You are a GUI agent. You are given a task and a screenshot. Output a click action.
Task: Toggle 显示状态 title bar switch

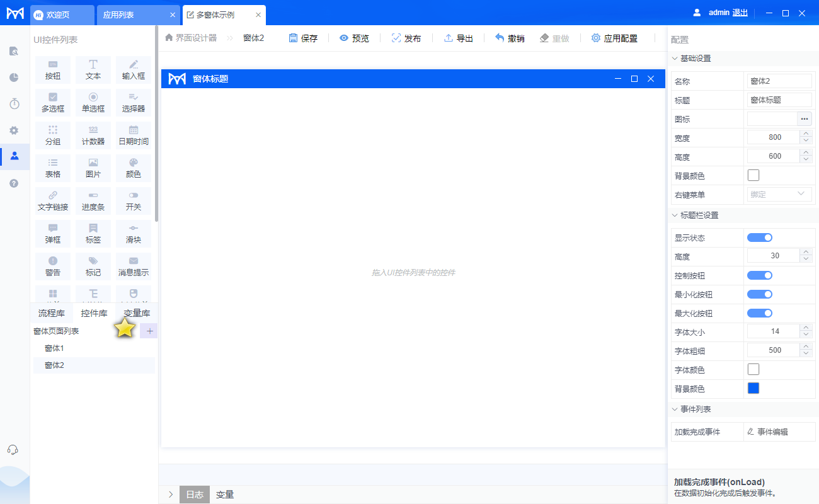(x=760, y=238)
